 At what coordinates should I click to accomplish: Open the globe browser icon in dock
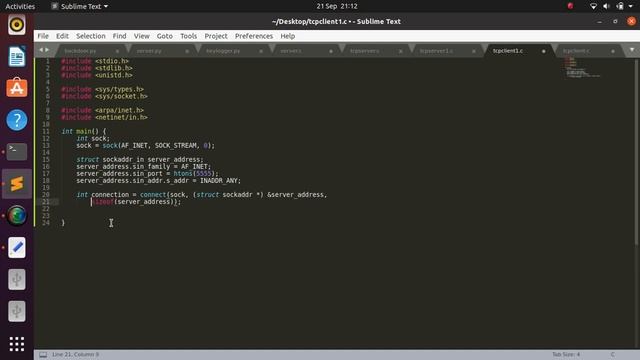pyautogui.click(x=17, y=216)
